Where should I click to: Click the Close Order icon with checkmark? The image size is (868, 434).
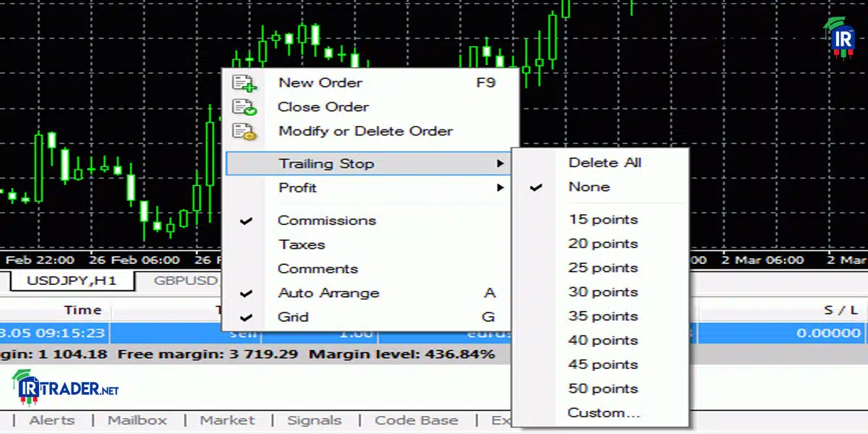(244, 107)
